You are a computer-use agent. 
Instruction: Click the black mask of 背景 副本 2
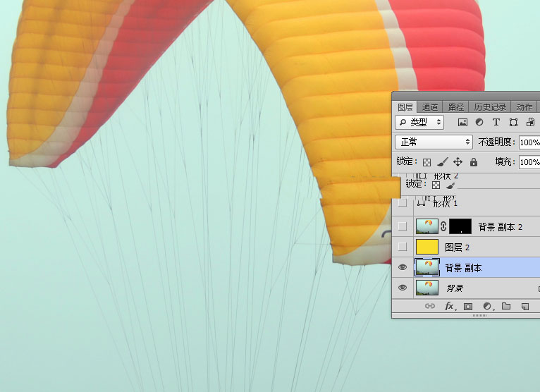click(x=460, y=226)
